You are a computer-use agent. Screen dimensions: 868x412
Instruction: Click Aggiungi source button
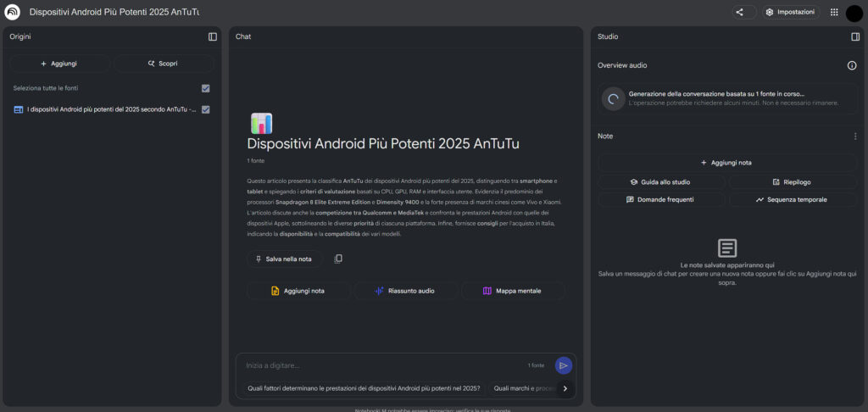59,64
